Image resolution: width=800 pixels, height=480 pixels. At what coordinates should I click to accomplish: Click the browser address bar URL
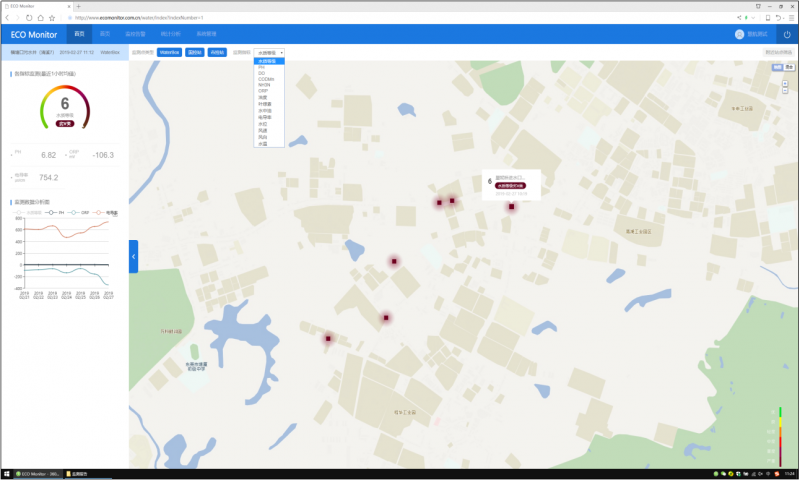coord(139,17)
